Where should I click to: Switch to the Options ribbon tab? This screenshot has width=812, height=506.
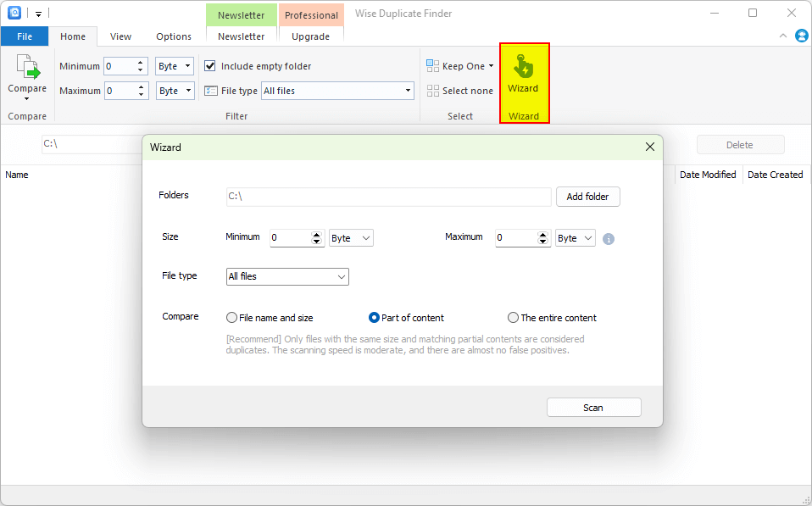point(174,36)
